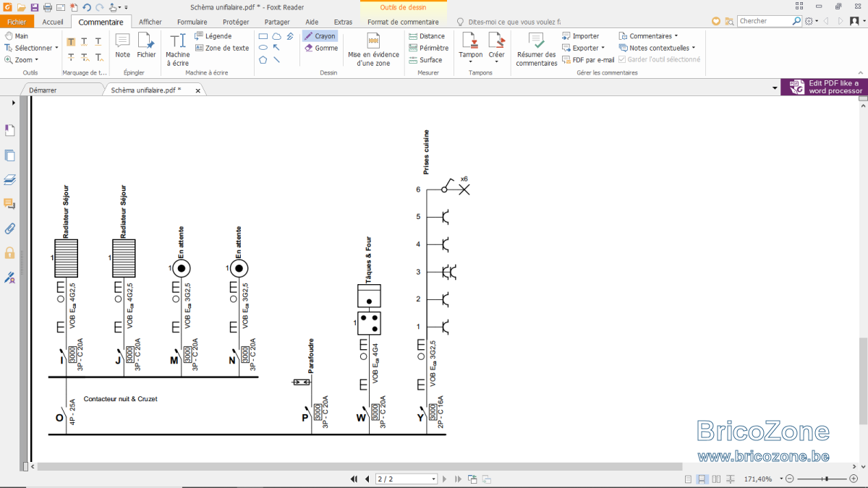Select the underline text markup tool
Screen dimensions: 868x488
(98, 42)
